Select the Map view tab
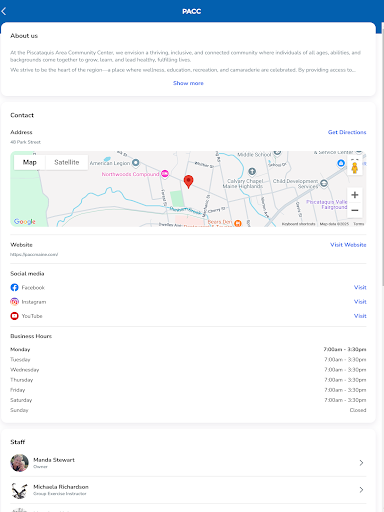This screenshot has height=512, width=384. click(30, 162)
